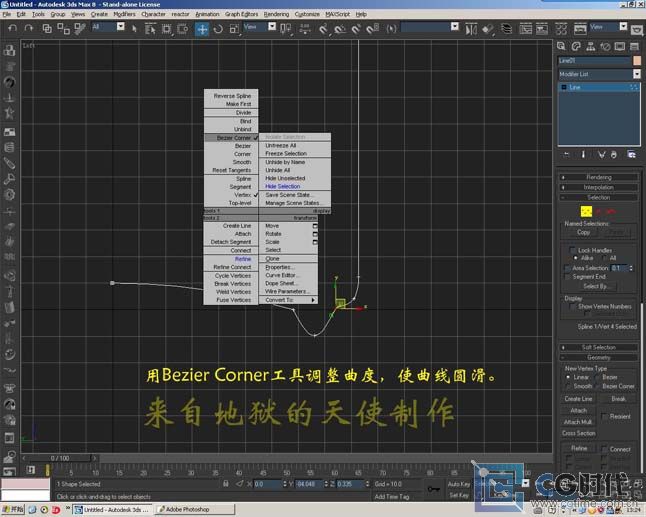Activate the Select and Uniform Scale tool

[234, 29]
